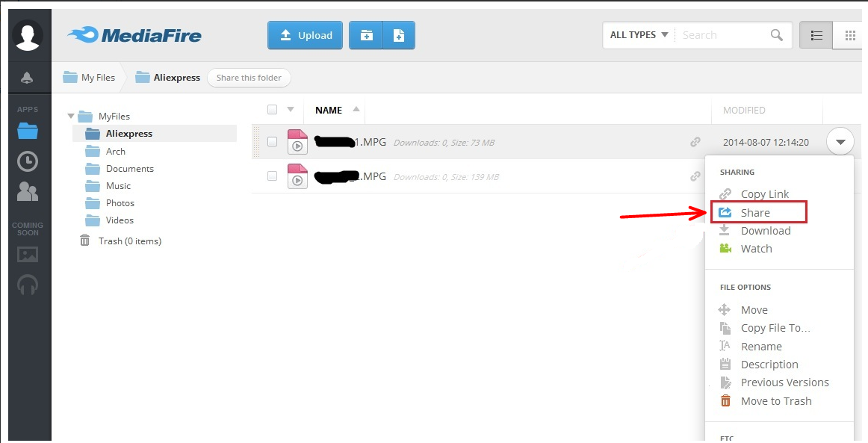Click link icon on 139 MB file row
868x443 pixels.
pos(695,176)
